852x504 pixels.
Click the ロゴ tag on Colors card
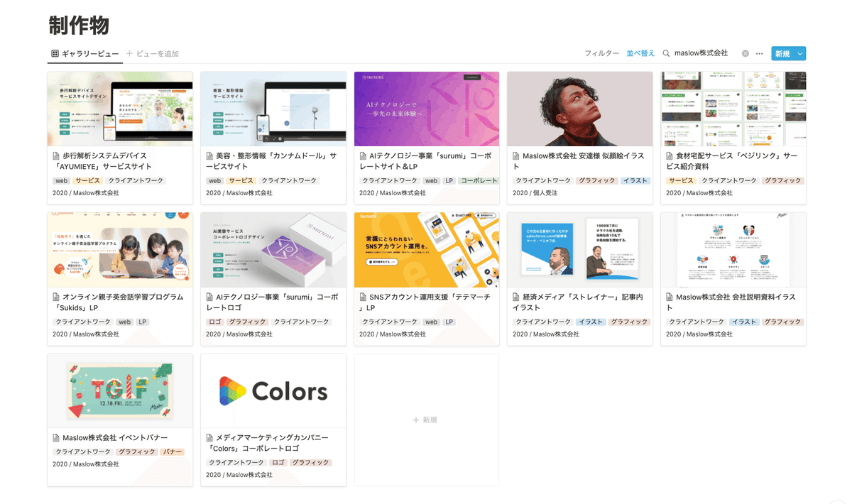(278, 463)
